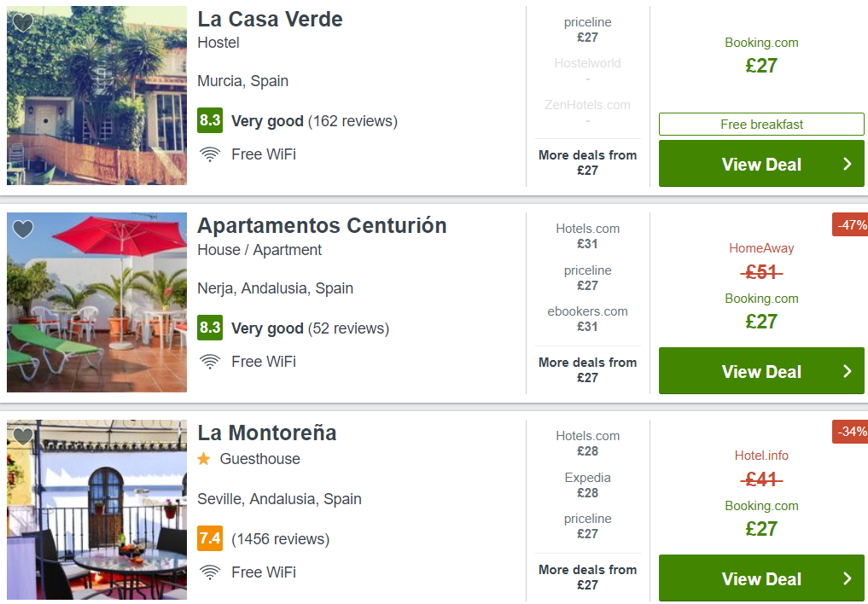Expand more deals for La Montoreña
Image resolution: width=868 pixels, height=604 pixels.
pyautogui.click(x=587, y=577)
